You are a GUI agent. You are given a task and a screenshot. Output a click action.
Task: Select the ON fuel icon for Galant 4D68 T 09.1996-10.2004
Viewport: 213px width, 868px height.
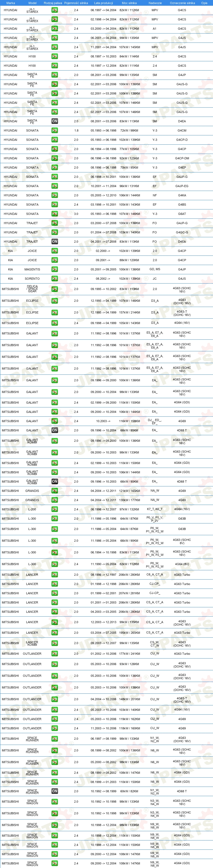(x=54, y=430)
